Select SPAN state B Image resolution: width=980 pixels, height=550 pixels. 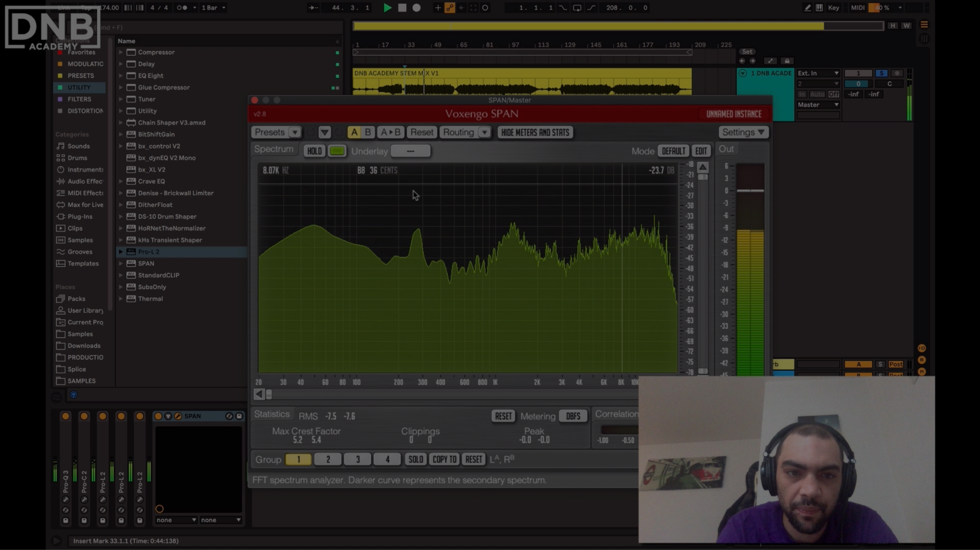click(x=367, y=132)
